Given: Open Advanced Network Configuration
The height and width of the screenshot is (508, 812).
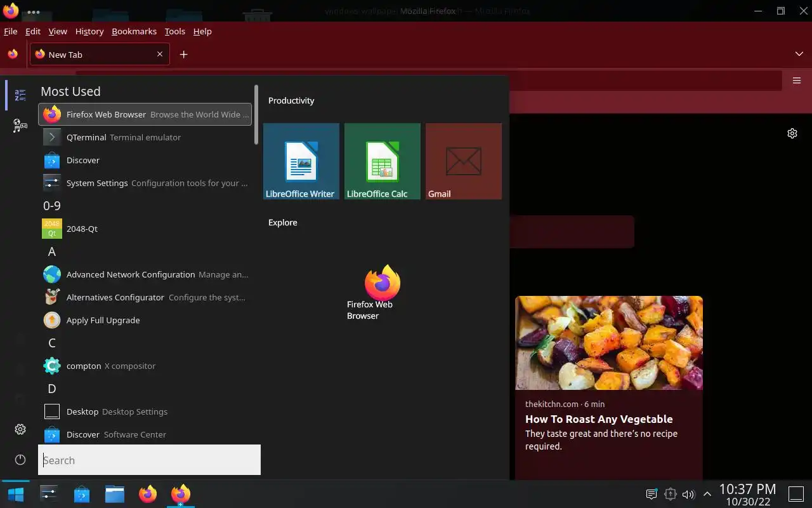Looking at the screenshot, I should 145,274.
